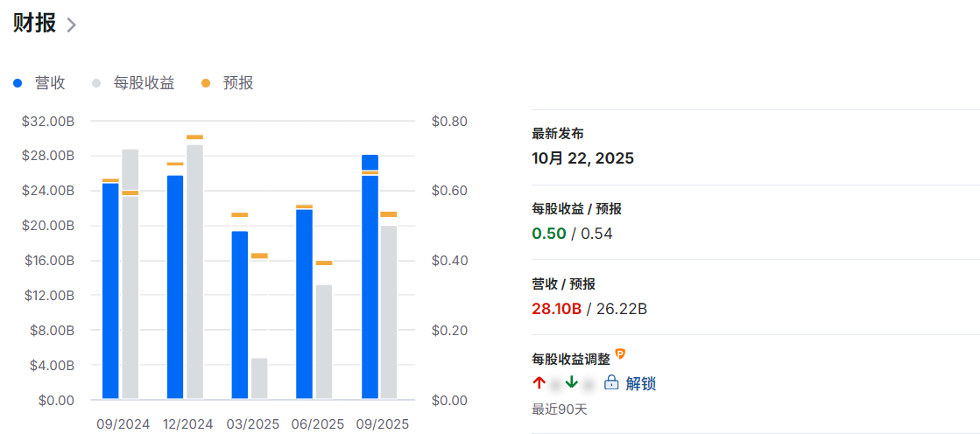Click the 28.10B revenue value
980x434 pixels.
coord(556,309)
